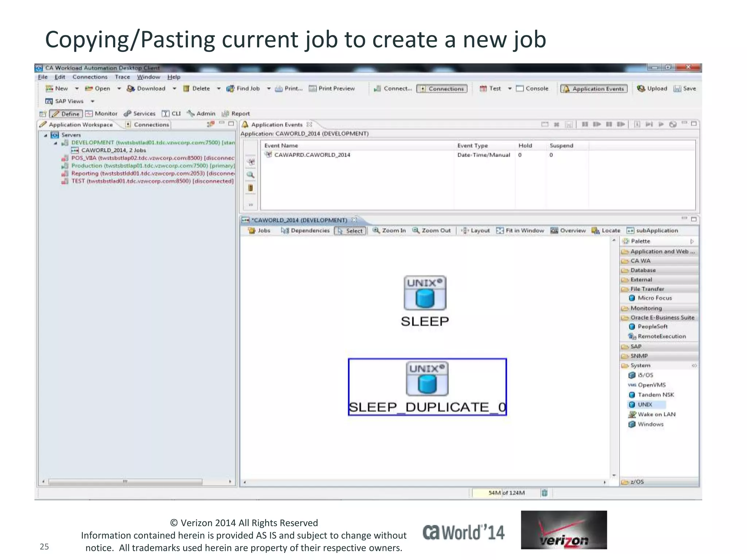Open the Trace menu

click(x=122, y=77)
